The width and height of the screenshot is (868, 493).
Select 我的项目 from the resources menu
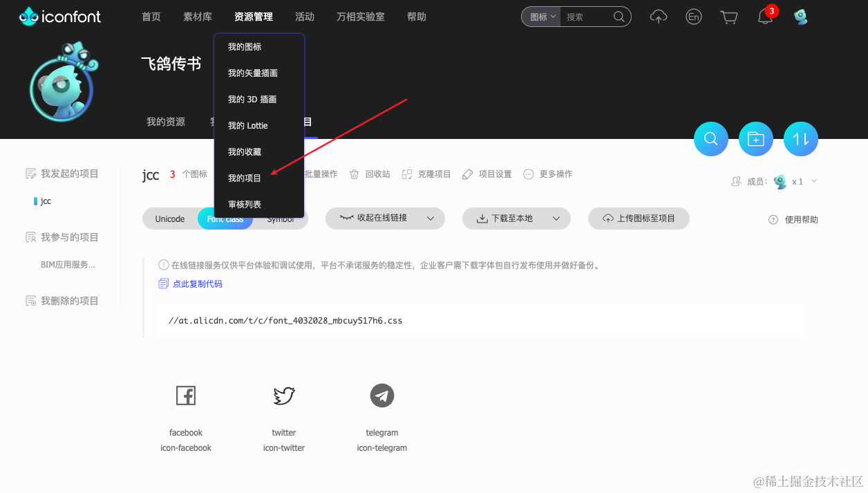(x=246, y=178)
